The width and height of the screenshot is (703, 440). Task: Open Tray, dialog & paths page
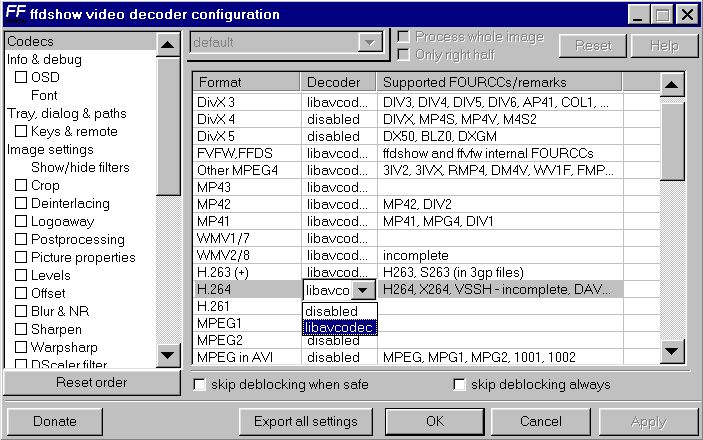(66, 113)
